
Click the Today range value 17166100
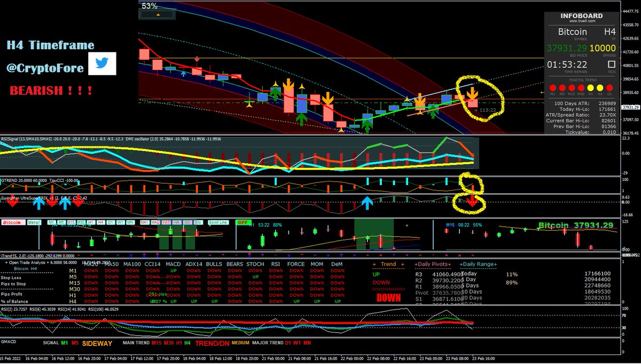tap(597, 274)
